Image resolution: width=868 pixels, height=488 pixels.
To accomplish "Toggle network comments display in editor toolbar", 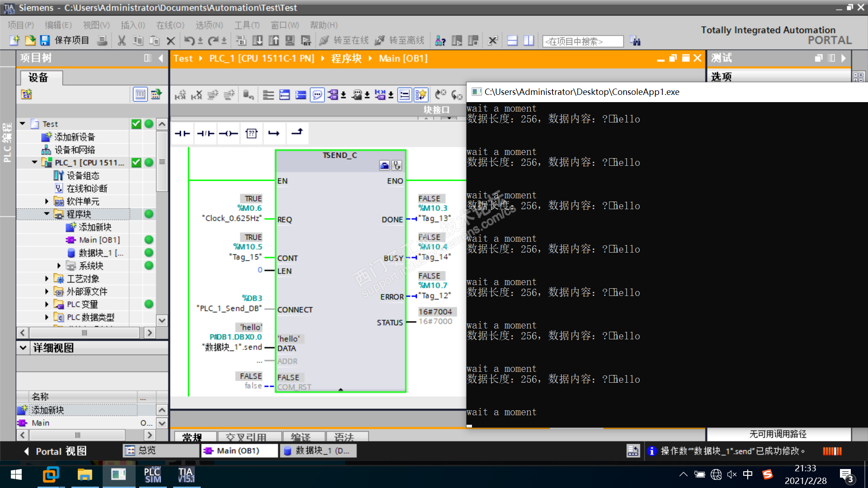I will pyautogui.click(x=317, y=95).
